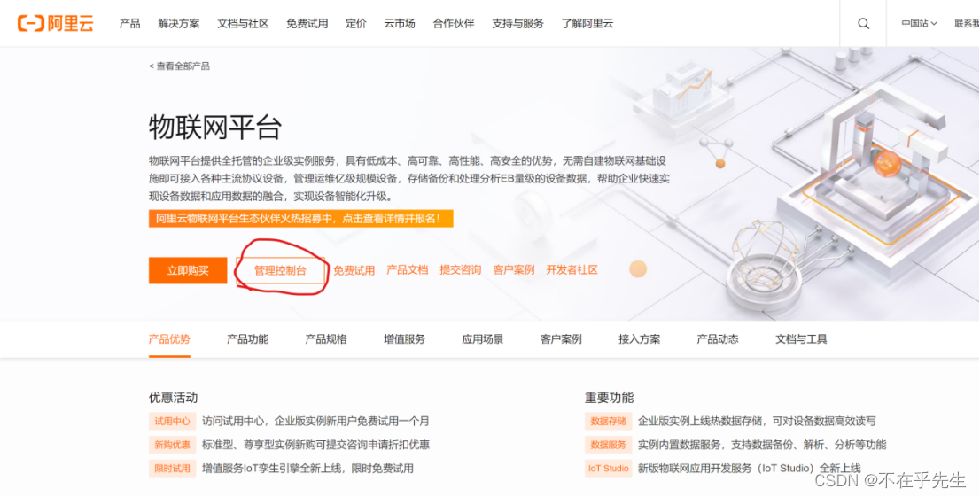The height and width of the screenshot is (497, 980).
Task: Click the orange 生态伙伴火热招募 banner
Action: tap(300, 218)
